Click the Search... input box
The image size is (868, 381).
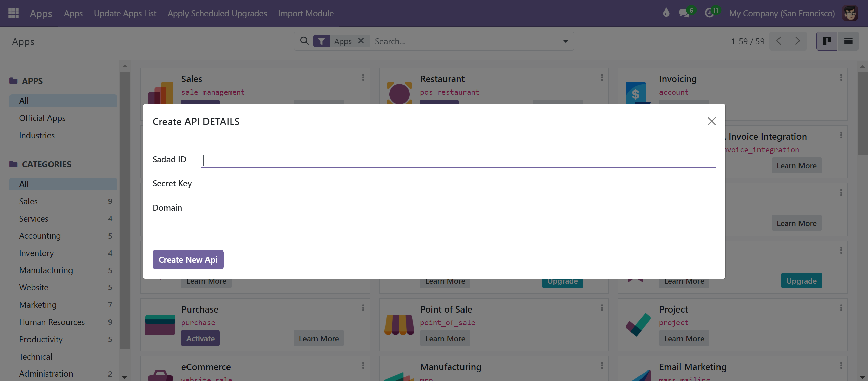click(464, 41)
